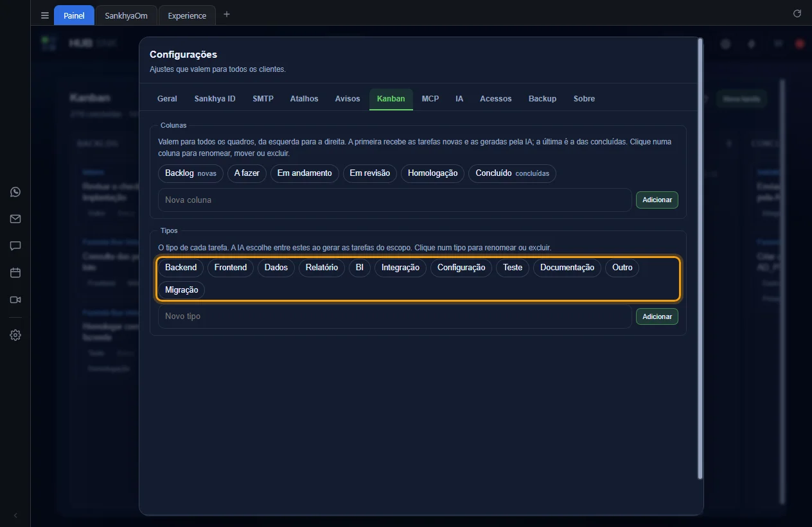Click the Dados type chip
Image resolution: width=812 pixels, height=527 pixels.
pos(276,268)
